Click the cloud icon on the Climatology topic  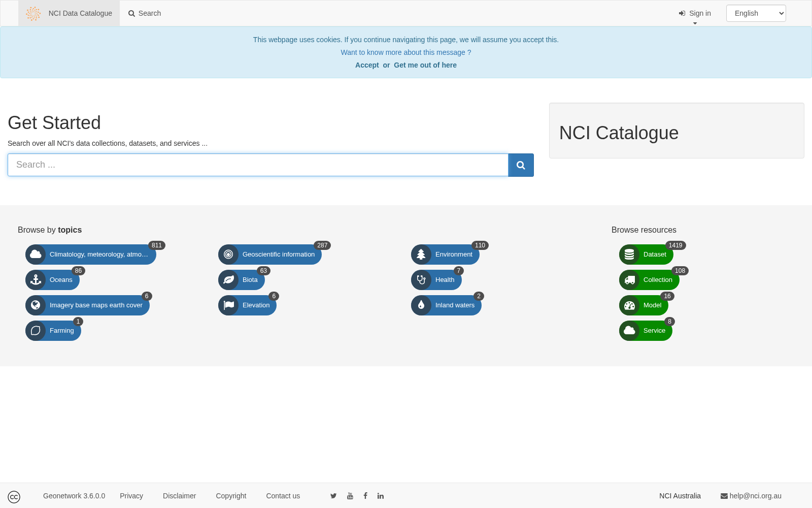point(36,255)
